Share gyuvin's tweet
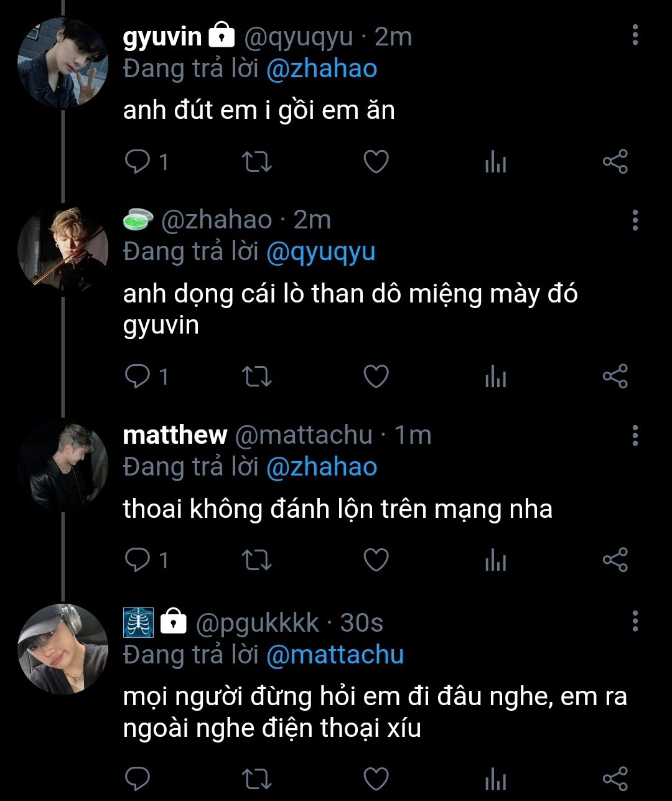Viewport: 672px width, 801px height. 615,162
